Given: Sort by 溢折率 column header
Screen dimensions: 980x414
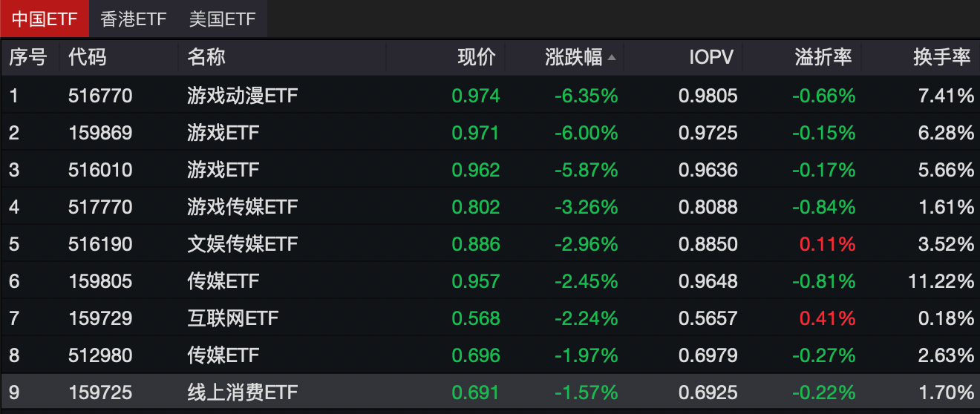Looking at the screenshot, I should 823,58.
